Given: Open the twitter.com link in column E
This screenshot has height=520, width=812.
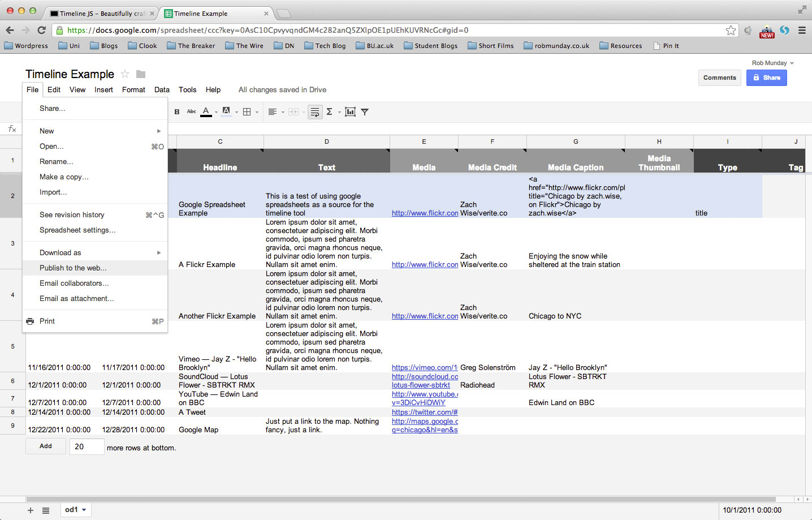Looking at the screenshot, I should coord(425,412).
